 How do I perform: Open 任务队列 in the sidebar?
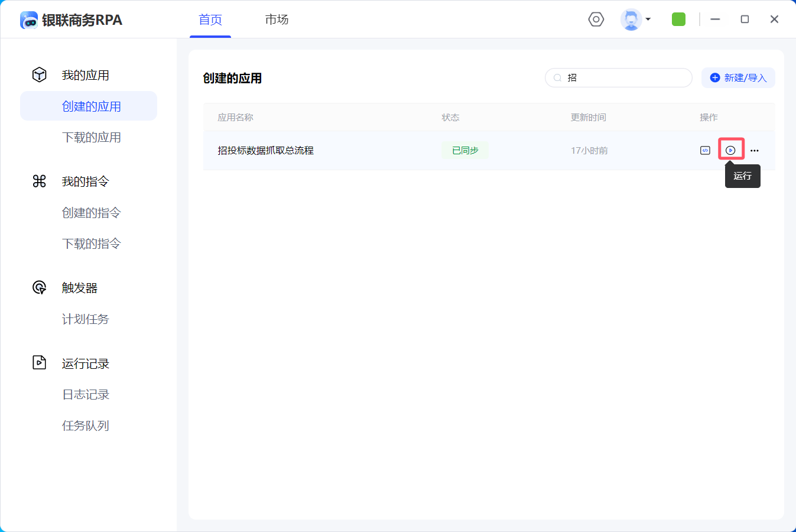86,426
